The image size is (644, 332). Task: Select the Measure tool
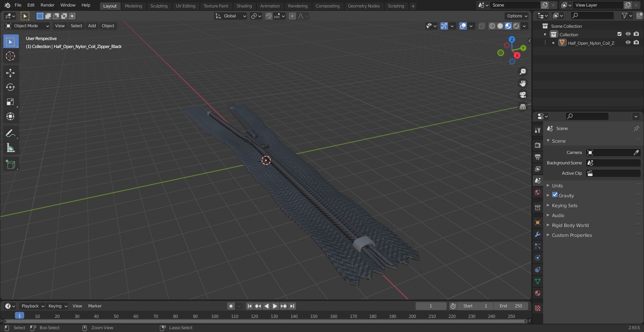point(10,148)
